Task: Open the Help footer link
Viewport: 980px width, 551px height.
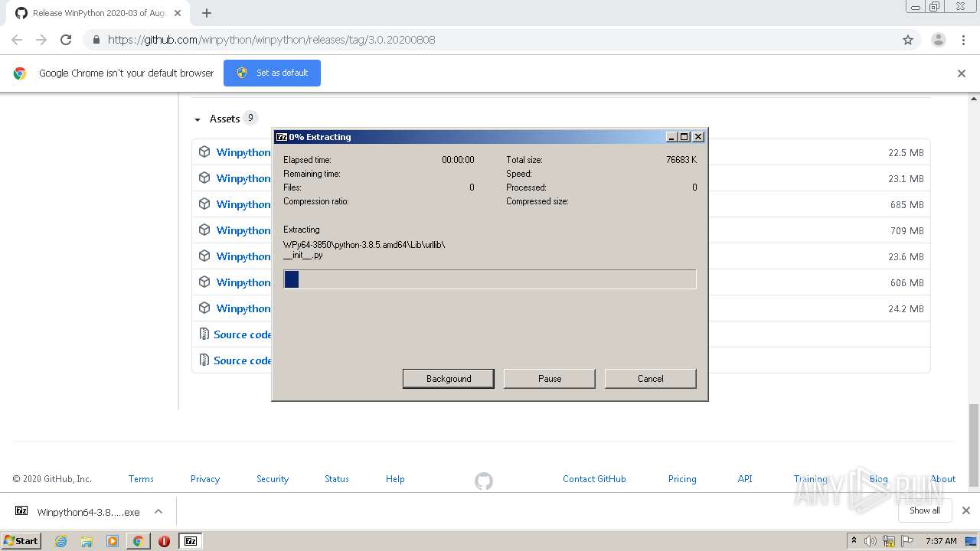Action: coord(395,479)
